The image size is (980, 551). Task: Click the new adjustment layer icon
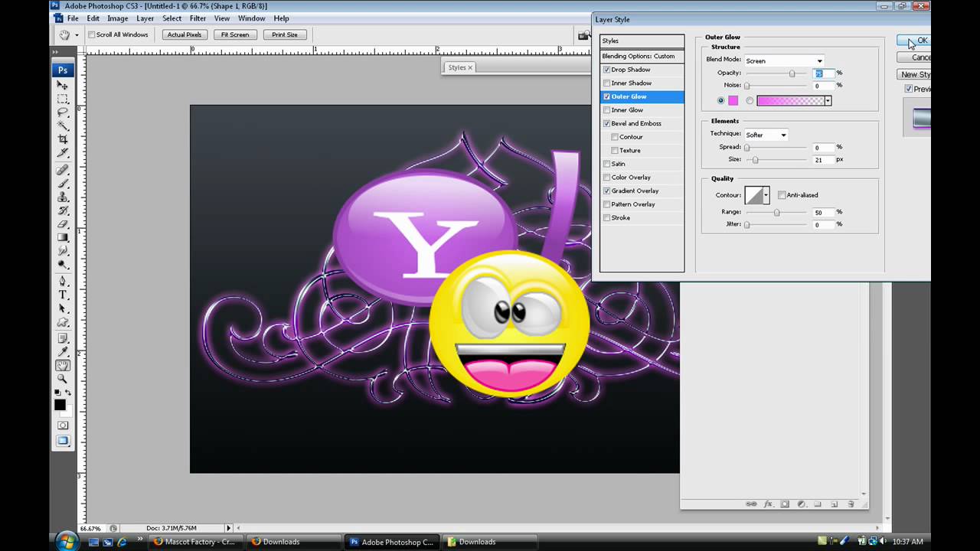(802, 504)
